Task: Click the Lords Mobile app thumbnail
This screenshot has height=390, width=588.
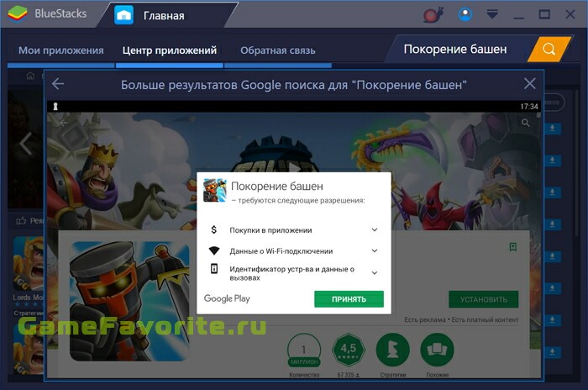Action: click(x=29, y=264)
